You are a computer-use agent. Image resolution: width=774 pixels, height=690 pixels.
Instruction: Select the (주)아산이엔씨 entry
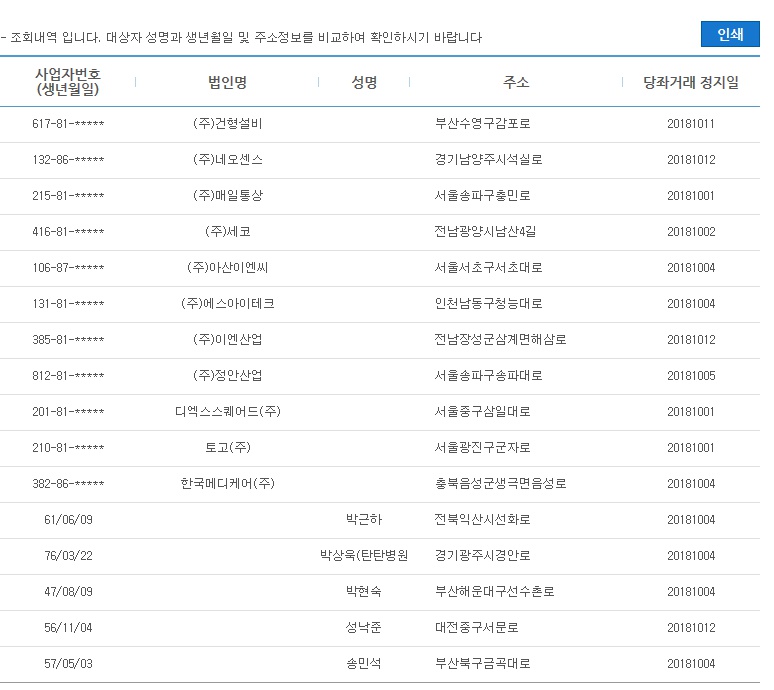tap(228, 268)
